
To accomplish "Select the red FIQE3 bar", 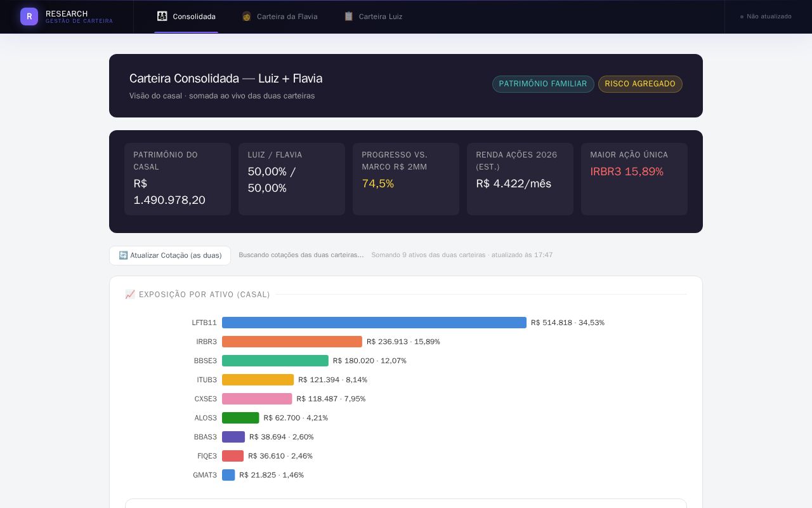I will [233, 456].
